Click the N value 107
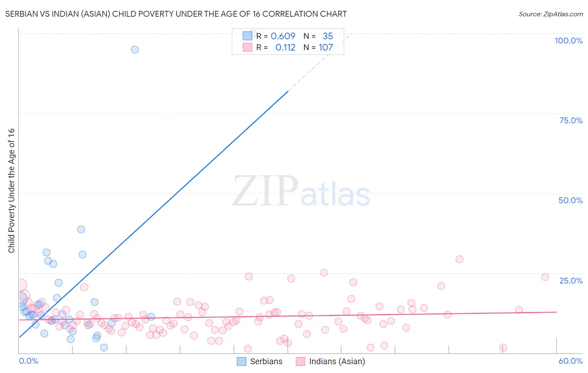The width and height of the screenshot is (588, 373). pyautogui.click(x=326, y=47)
